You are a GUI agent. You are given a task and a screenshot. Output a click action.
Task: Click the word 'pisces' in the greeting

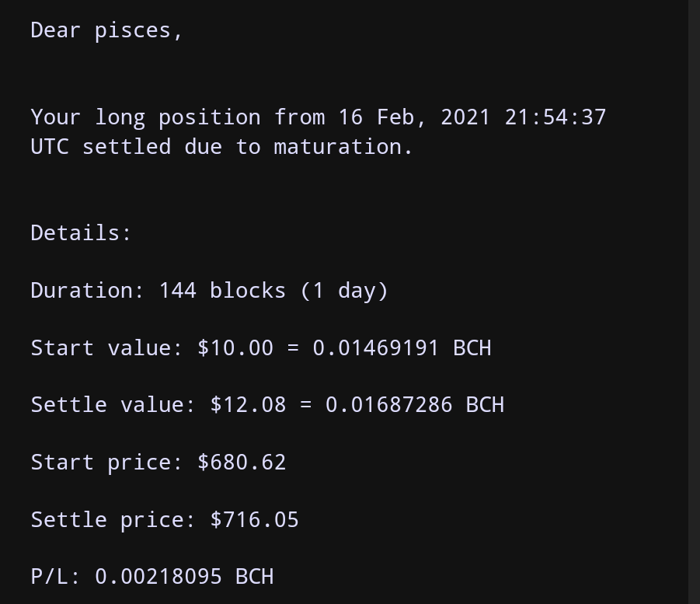pos(133,31)
